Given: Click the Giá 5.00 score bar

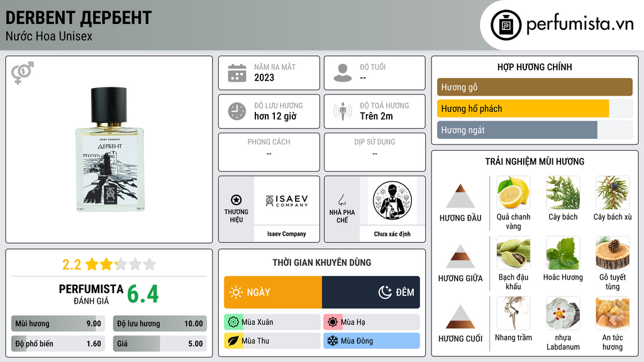Looking at the screenshot, I should (160, 344).
